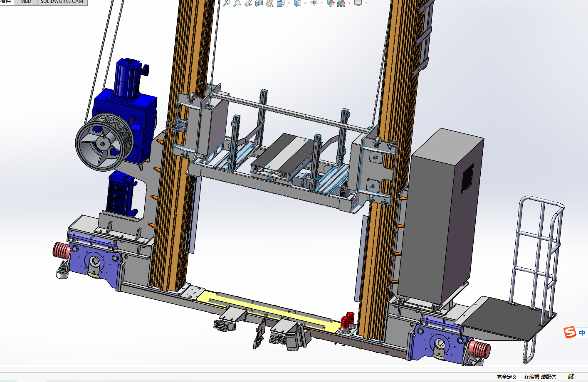
Task: Click the Edit Appearance color ball icon
Action: point(331,3)
